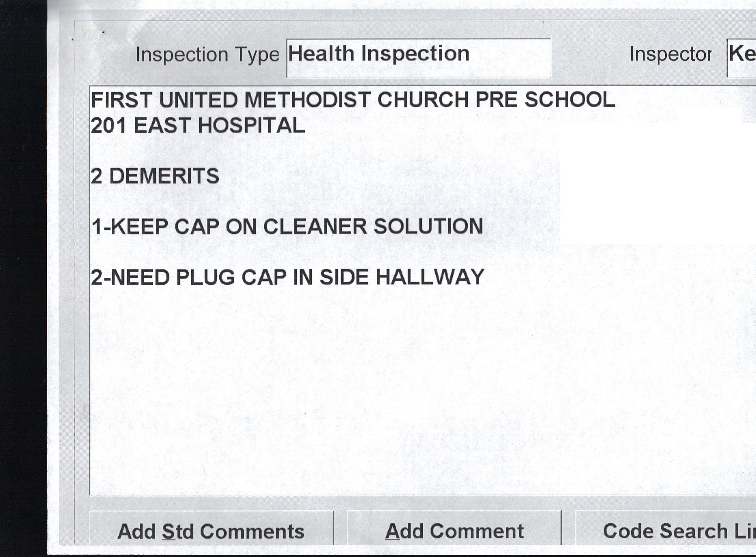Select the 1-KEEP CAP ON CLEANER SOLUTION line

coord(287,227)
